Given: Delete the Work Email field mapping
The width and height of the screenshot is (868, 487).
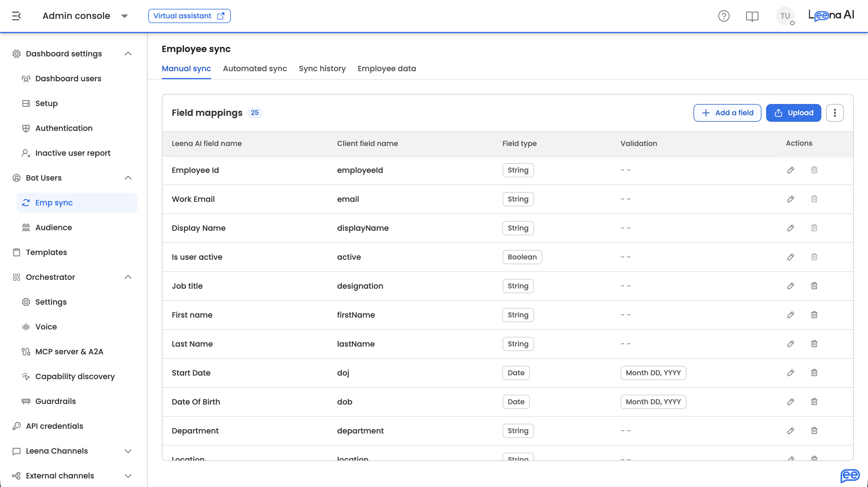Looking at the screenshot, I should pyautogui.click(x=814, y=199).
